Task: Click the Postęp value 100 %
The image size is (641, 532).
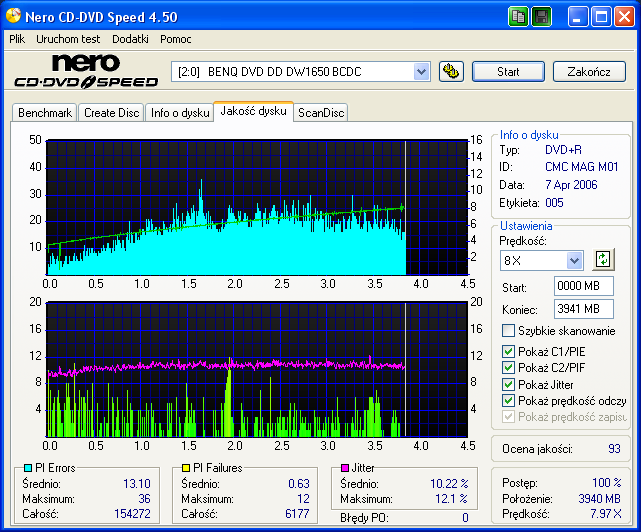Action: [x=607, y=483]
